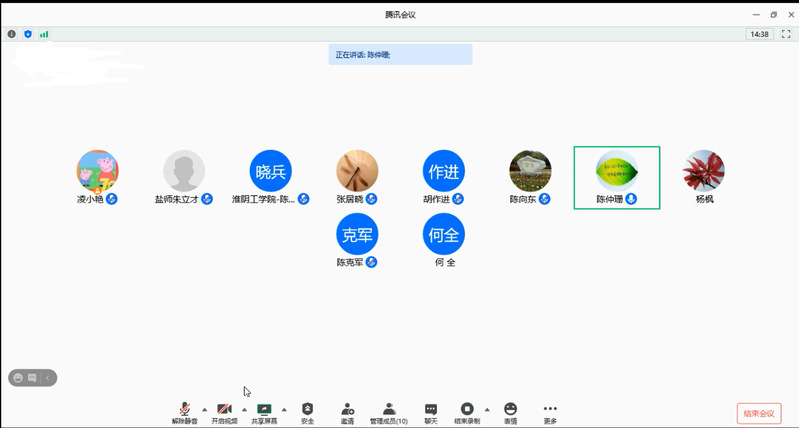This screenshot has width=799, height=428.
Task: Expand share screen options arrow beside 共享屏幕
Action: [284, 409]
